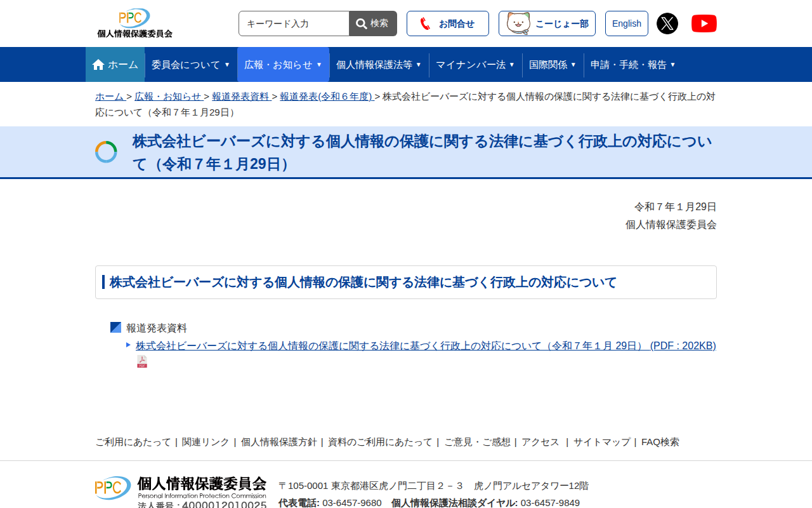Viewport: 812px width, 508px height.
Task: Open the ご利用にあたって footer link
Action: click(133, 442)
